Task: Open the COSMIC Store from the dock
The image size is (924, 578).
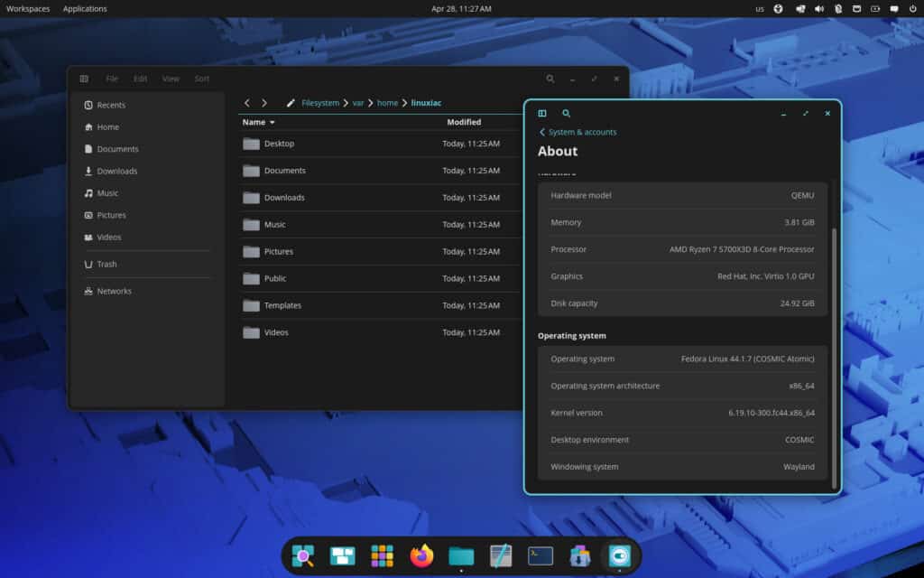Action: pos(578,556)
